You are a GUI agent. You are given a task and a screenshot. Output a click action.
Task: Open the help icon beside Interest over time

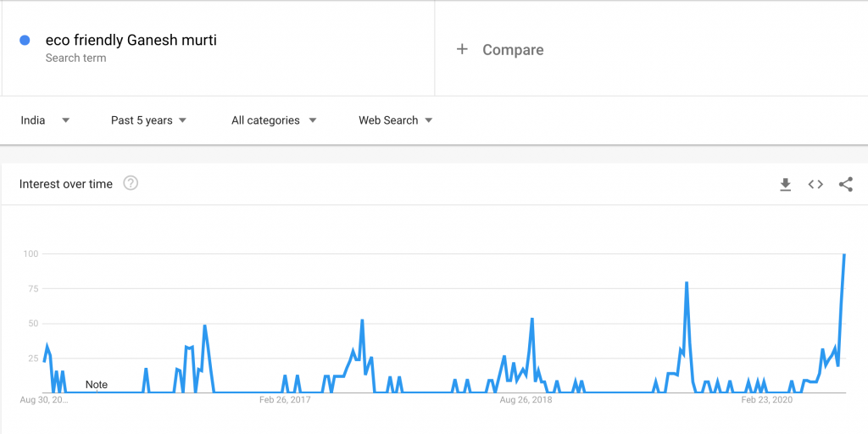[131, 183]
